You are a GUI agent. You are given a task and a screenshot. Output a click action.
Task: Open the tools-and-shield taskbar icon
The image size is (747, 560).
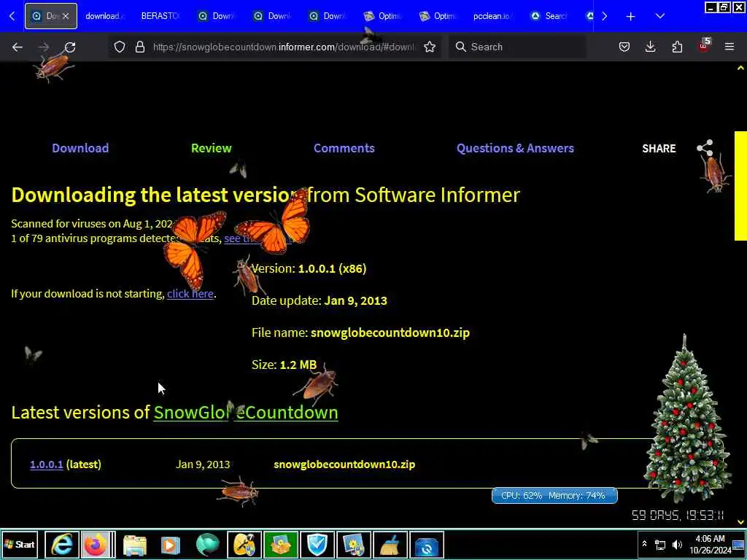tap(244, 545)
